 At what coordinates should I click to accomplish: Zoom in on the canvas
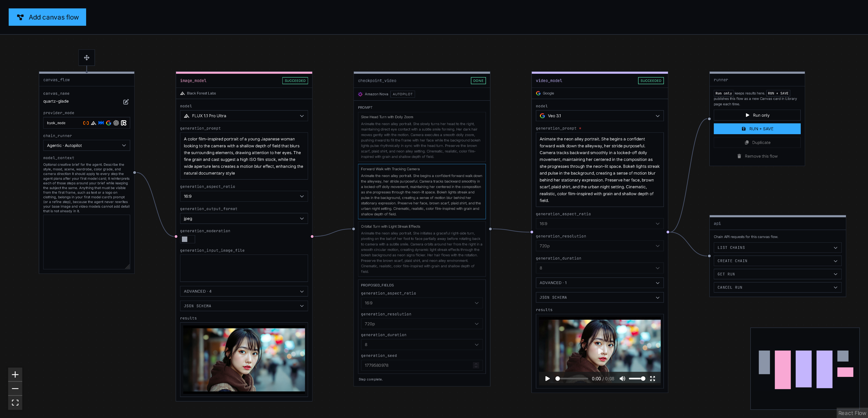click(x=15, y=374)
